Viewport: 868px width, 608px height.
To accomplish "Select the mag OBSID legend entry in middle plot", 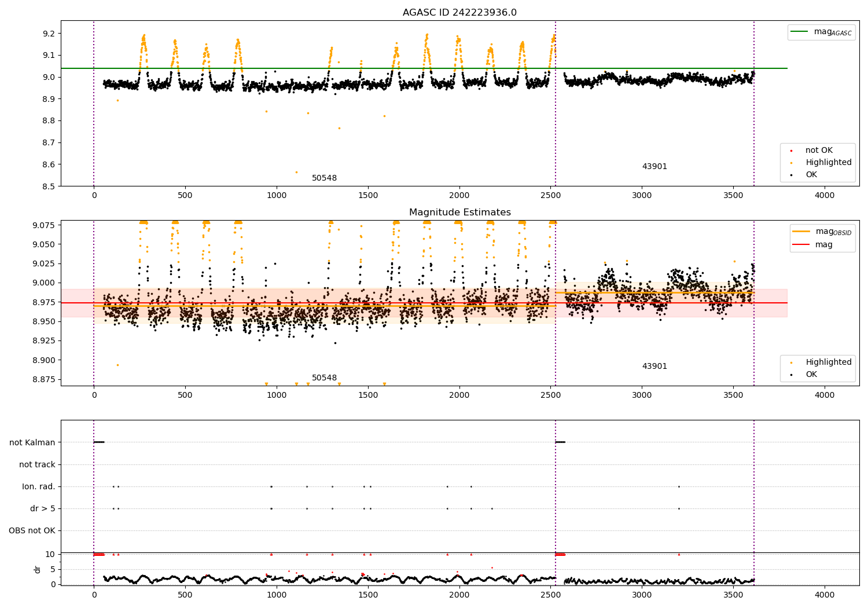I will click(822, 232).
